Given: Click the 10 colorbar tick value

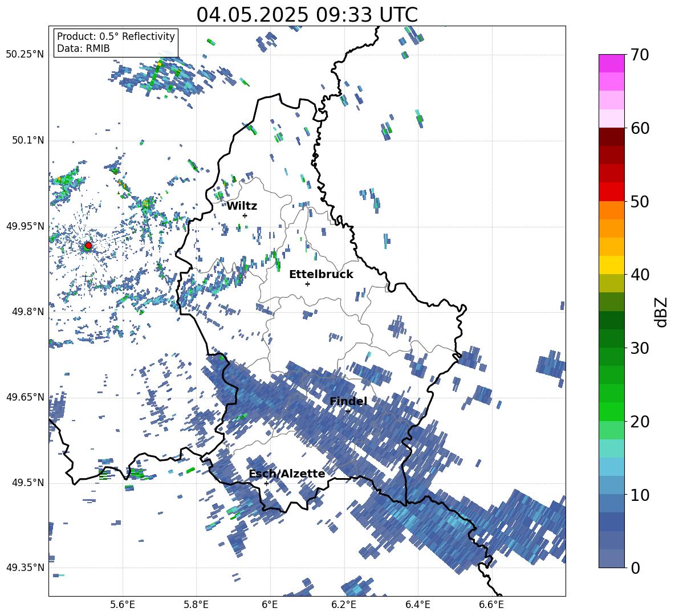Looking at the screenshot, I should pos(639,495).
